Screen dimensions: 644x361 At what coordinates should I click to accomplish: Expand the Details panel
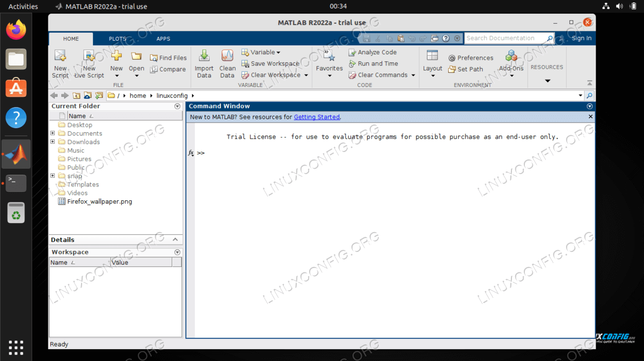175,240
